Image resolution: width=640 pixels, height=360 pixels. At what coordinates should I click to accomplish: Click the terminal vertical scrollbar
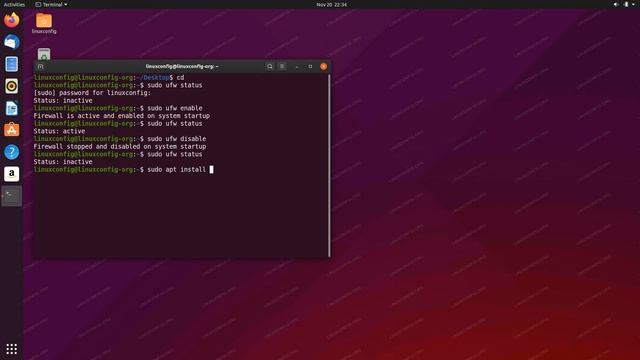click(329, 165)
